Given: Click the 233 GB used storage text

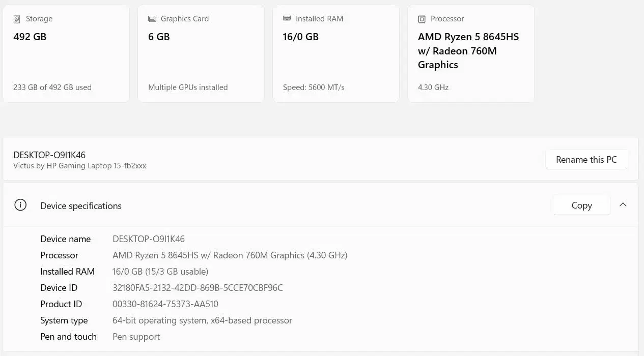Looking at the screenshot, I should pyautogui.click(x=52, y=87).
